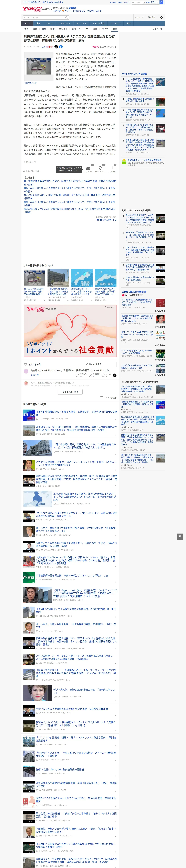Share the article on Facebook
The width and height of the screenshot is (186, 868).
61,47
